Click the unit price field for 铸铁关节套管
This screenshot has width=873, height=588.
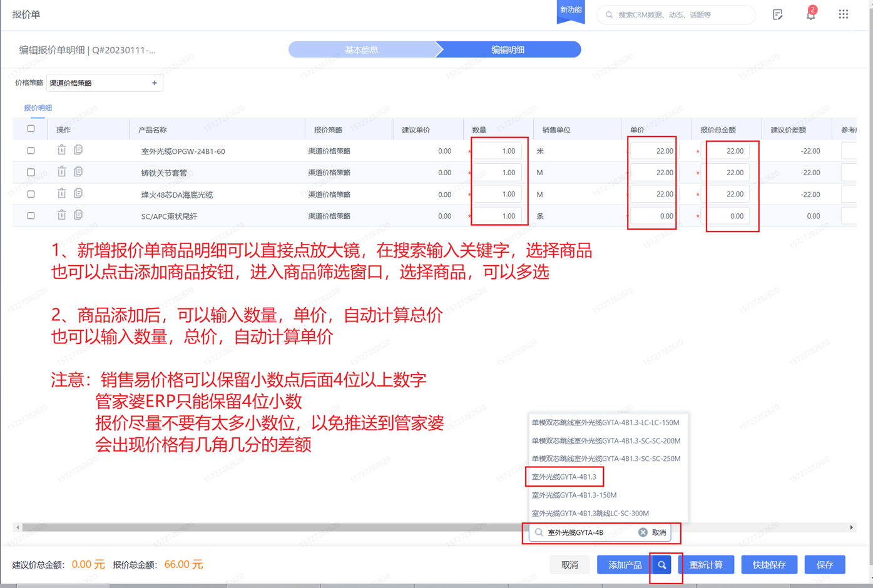pyautogui.click(x=653, y=172)
